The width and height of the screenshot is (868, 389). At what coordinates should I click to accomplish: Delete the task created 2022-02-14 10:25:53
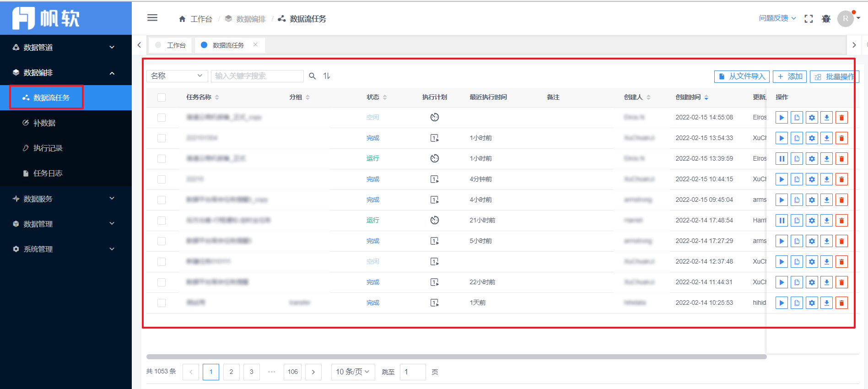coord(841,303)
